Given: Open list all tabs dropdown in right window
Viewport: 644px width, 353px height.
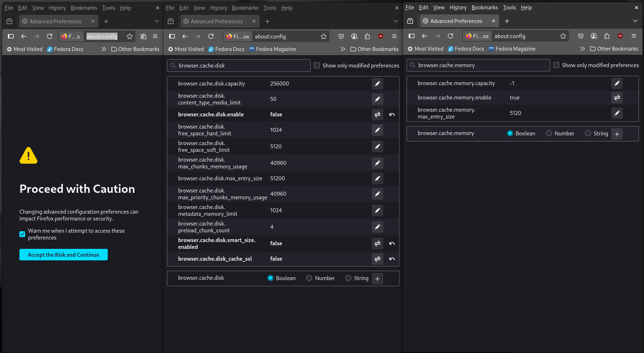Looking at the screenshot, I should click(x=635, y=21).
